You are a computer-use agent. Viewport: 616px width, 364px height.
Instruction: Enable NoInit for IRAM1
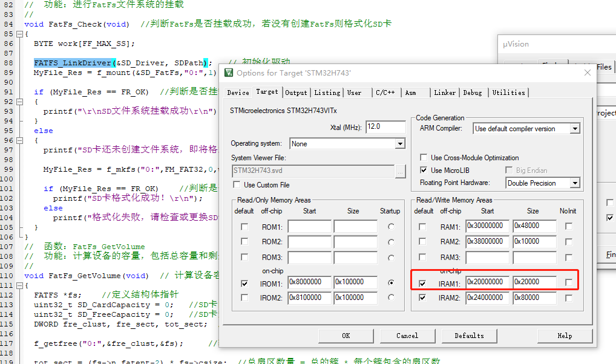pos(568,282)
